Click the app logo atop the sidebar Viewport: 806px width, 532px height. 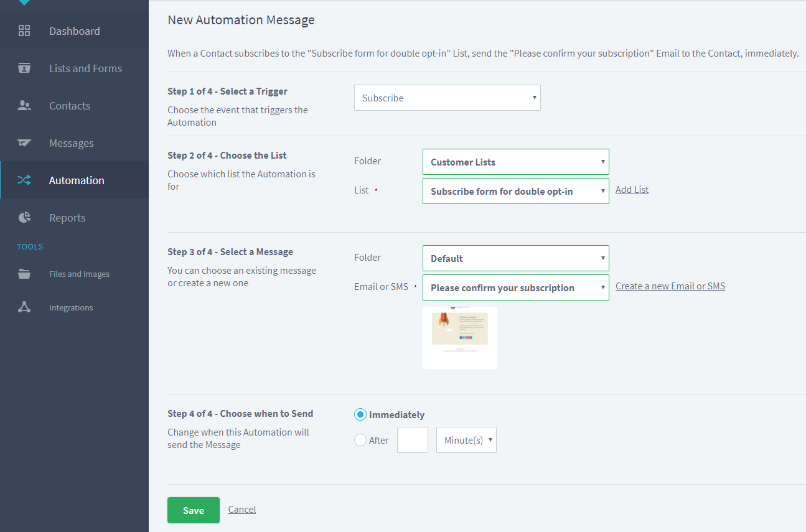(x=24, y=3)
